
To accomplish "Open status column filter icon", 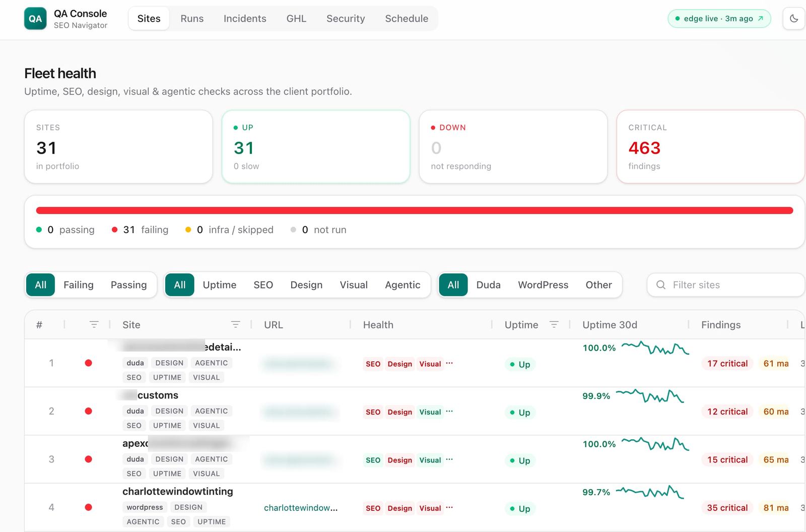I will point(94,324).
